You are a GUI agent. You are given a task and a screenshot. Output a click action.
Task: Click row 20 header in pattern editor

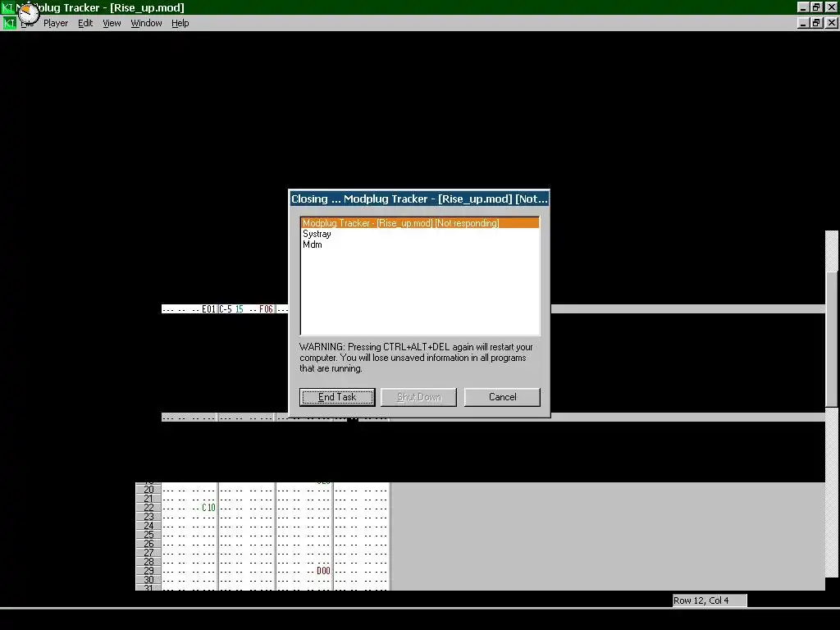pyautogui.click(x=148, y=490)
